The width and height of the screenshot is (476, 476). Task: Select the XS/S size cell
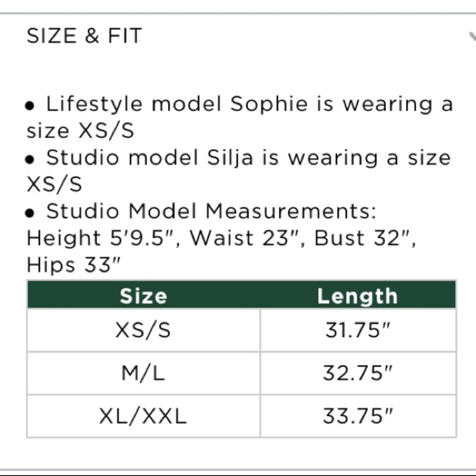click(x=143, y=330)
